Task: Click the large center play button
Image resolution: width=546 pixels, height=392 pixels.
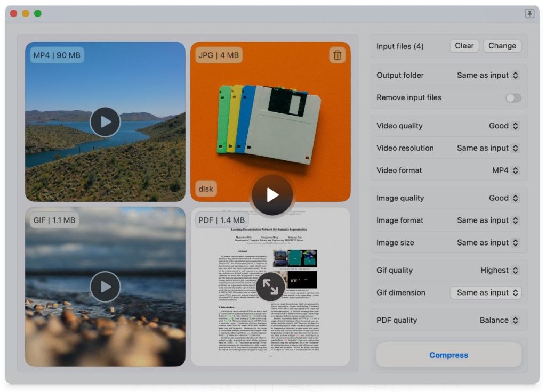Action: point(272,195)
